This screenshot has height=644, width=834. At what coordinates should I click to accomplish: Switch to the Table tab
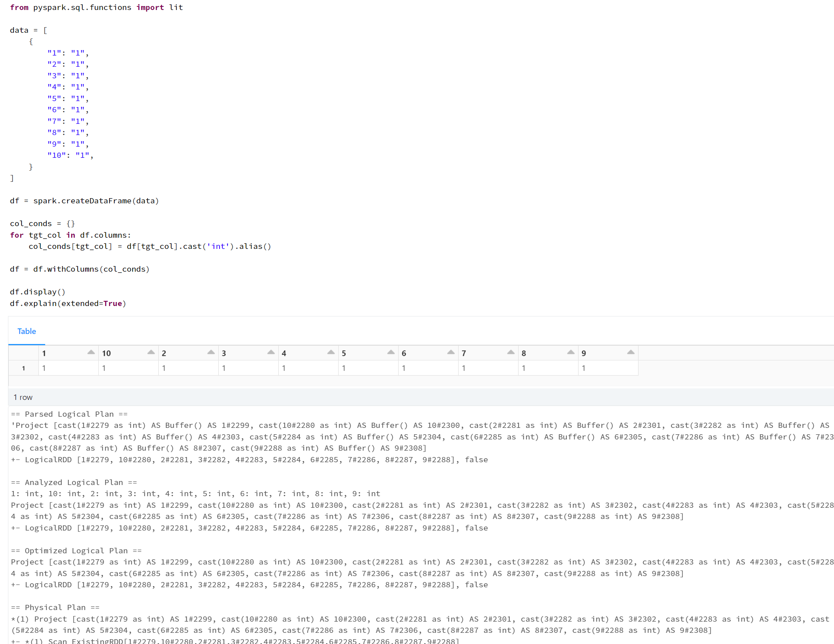pyautogui.click(x=26, y=331)
